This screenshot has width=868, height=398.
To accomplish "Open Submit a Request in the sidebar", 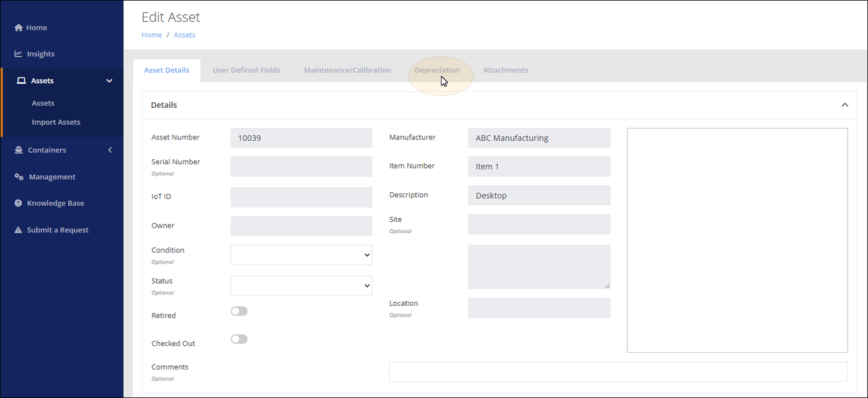I will tap(58, 230).
